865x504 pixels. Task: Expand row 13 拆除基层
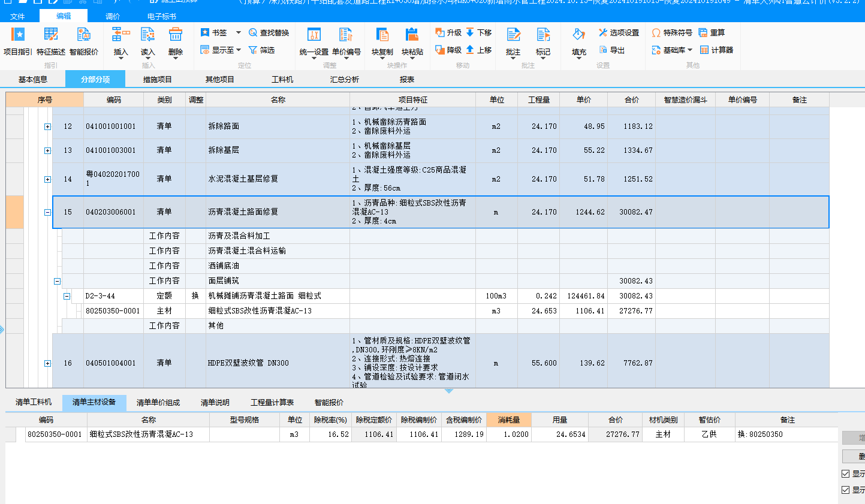[47, 150]
